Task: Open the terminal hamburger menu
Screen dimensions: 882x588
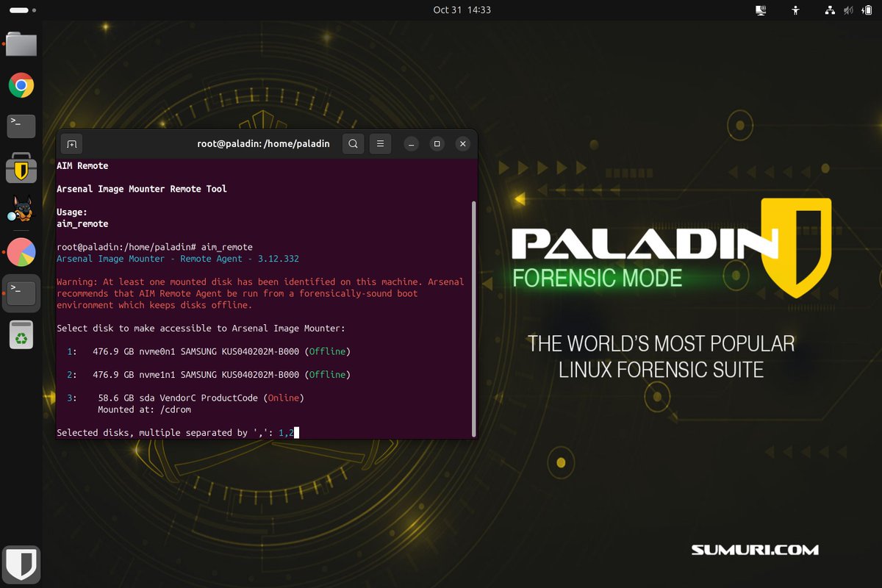Action: (380, 144)
